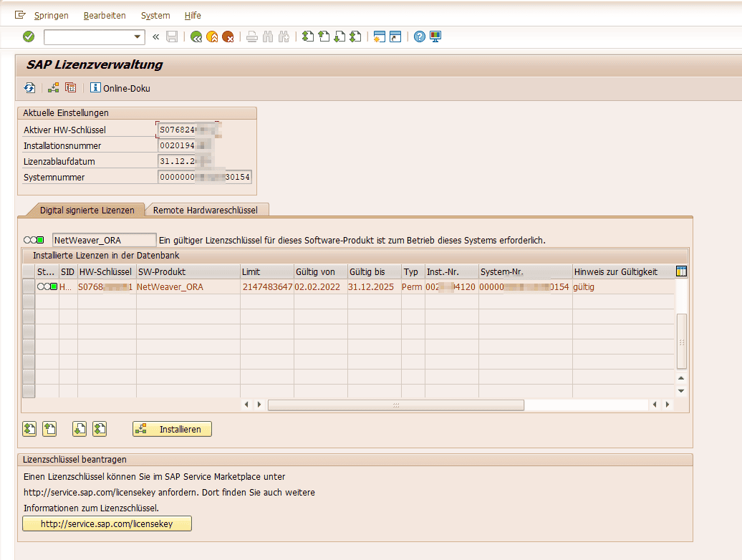Open the Springen menu
The width and height of the screenshot is (742, 560).
(50, 15)
